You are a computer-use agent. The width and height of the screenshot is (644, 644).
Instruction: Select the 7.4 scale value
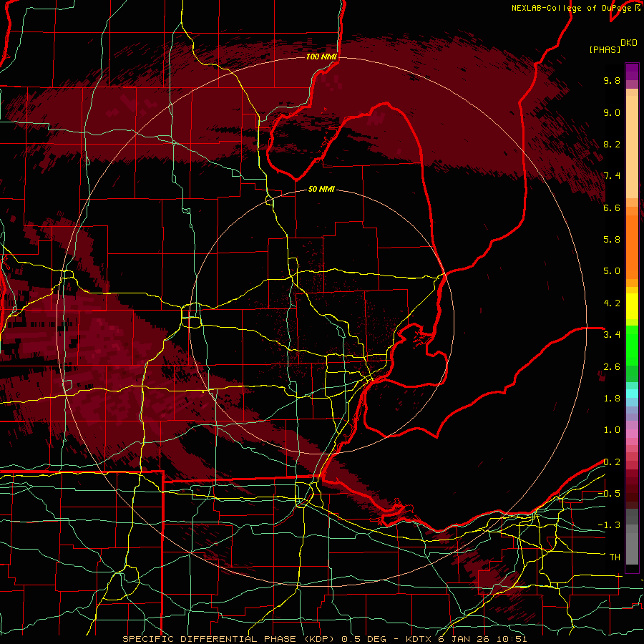coord(612,176)
